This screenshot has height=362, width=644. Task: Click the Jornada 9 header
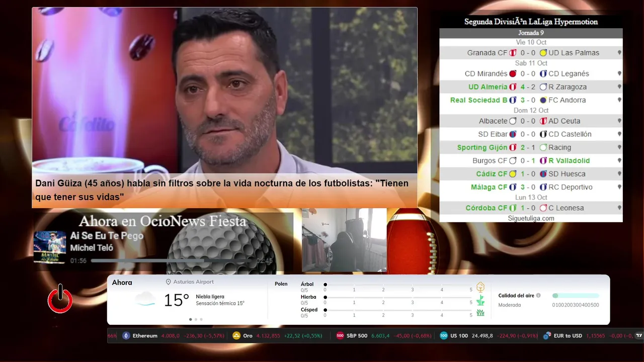[x=531, y=33]
